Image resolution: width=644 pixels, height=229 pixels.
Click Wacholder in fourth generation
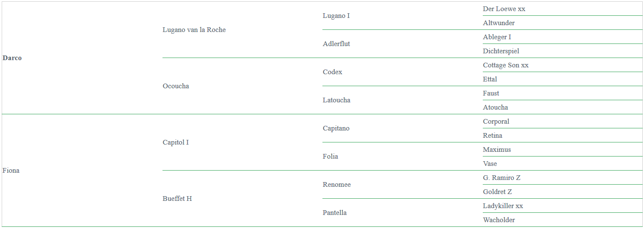499,220
